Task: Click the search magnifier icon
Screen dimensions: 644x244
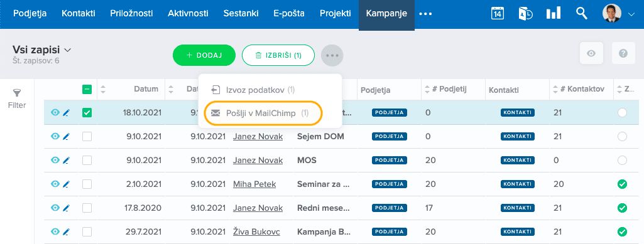Action: coord(581,13)
